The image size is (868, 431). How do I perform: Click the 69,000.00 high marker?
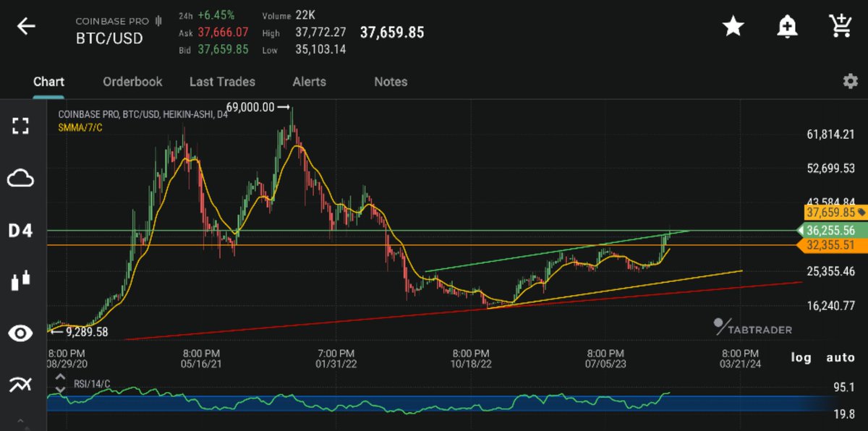tap(257, 107)
